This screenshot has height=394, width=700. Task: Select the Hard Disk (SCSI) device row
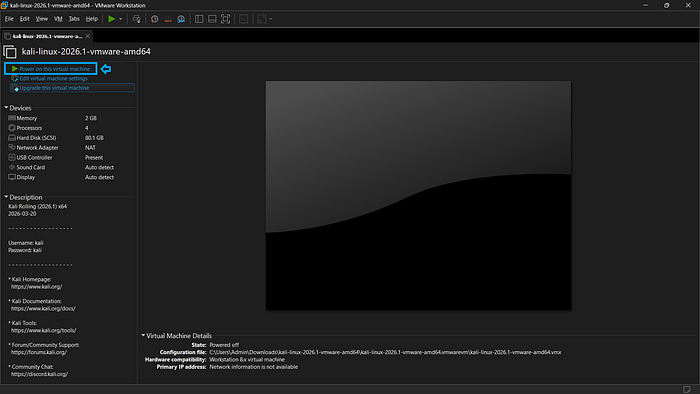point(71,138)
